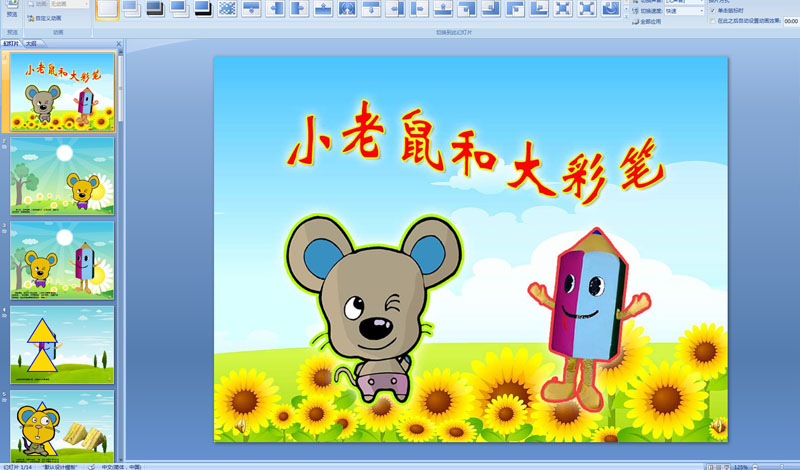
Task: Apply the Dissolve transition
Action: click(x=228, y=8)
